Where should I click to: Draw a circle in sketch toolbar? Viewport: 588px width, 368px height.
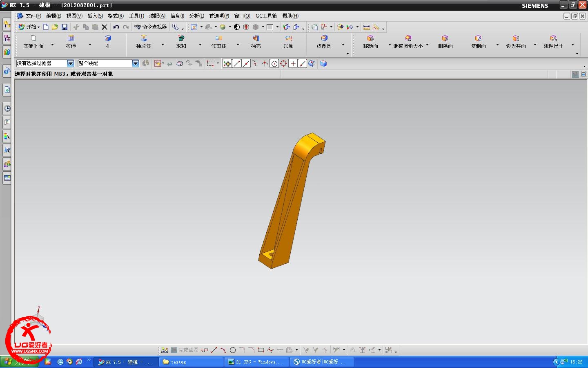tap(233, 350)
